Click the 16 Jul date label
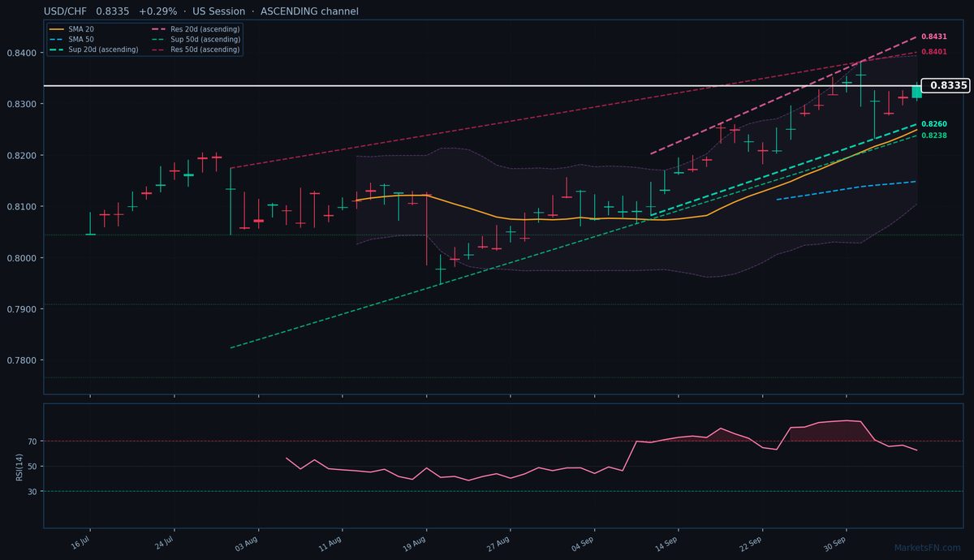This screenshot has width=974, height=560. 80,542
